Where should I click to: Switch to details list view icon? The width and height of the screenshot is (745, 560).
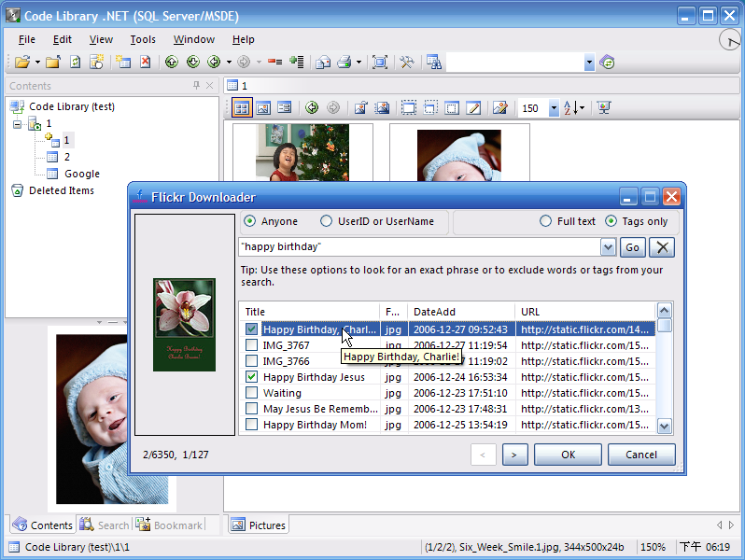pos(285,108)
